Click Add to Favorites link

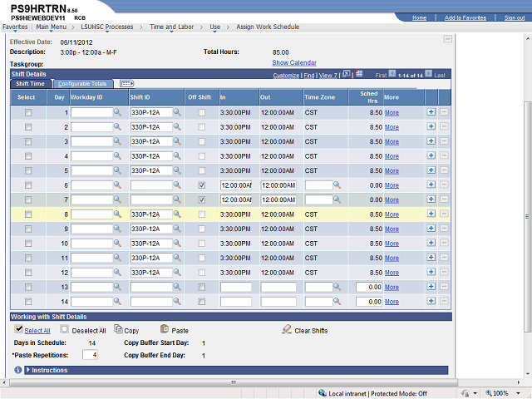coord(465,17)
